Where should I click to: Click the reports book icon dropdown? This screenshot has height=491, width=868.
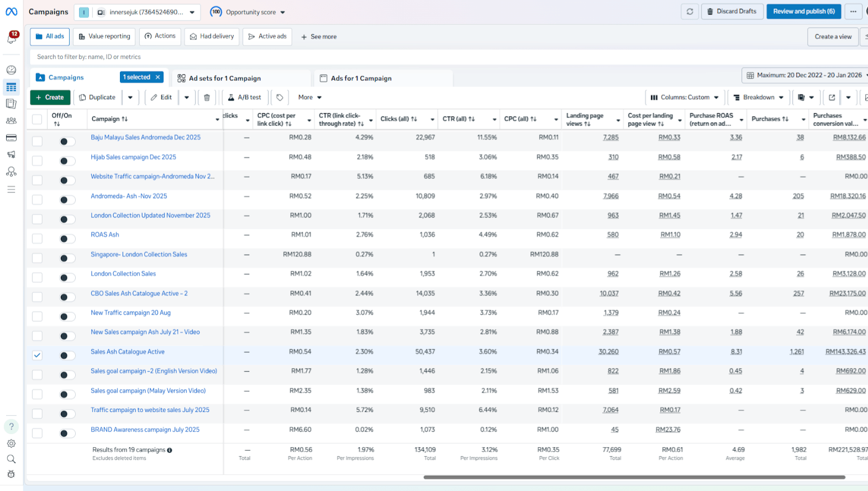(806, 97)
